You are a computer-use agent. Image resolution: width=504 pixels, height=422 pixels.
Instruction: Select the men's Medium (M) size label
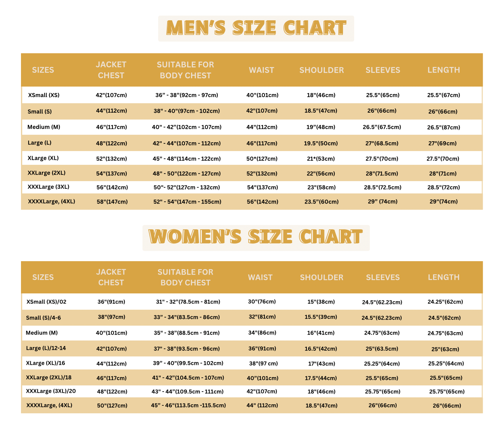click(44, 127)
